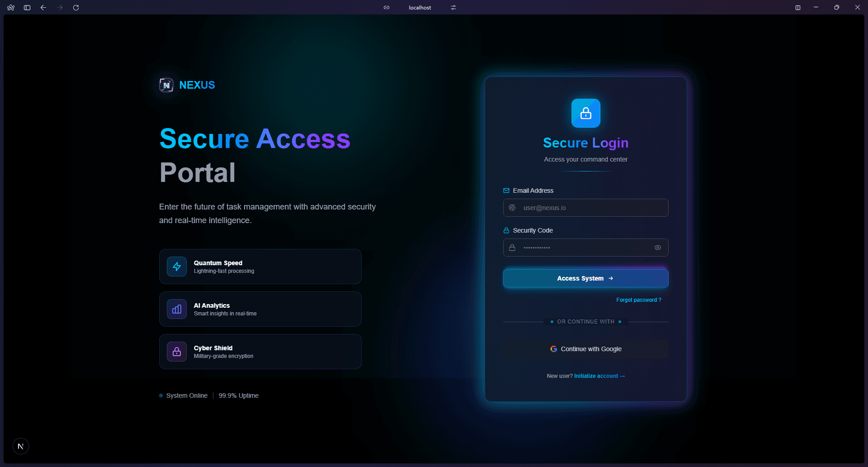Click the envelope icon beside Email Address
This screenshot has width=868, height=467.
[x=506, y=191]
